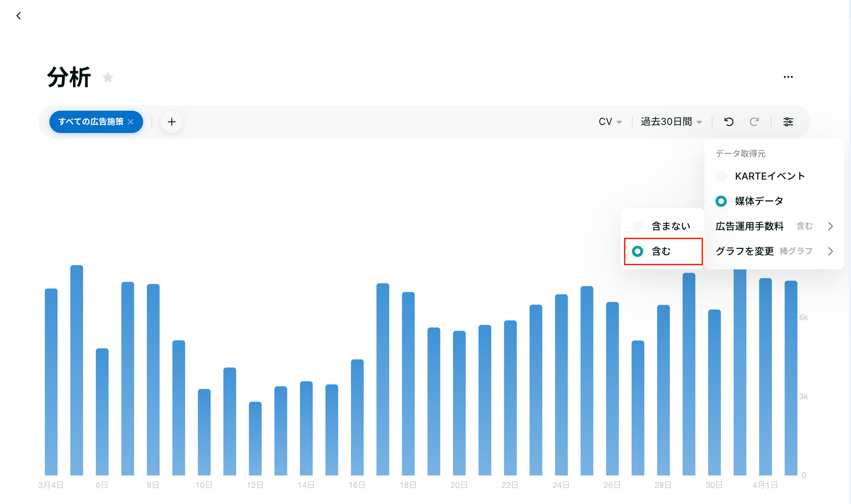851x504 pixels.
Task: Select KARTEイベント radio option
Action: tap(721, 176)
